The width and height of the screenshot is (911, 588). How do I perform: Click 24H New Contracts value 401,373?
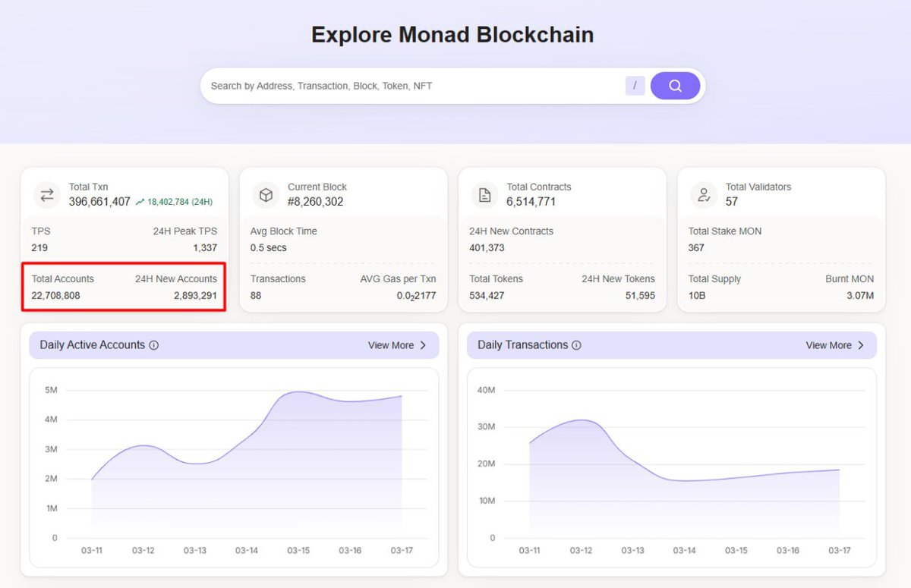pyautogui.click(x=487, y=248)
